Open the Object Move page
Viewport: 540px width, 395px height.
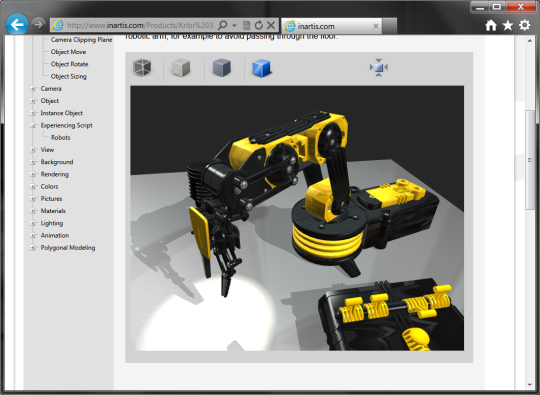[x=68, y=52]
